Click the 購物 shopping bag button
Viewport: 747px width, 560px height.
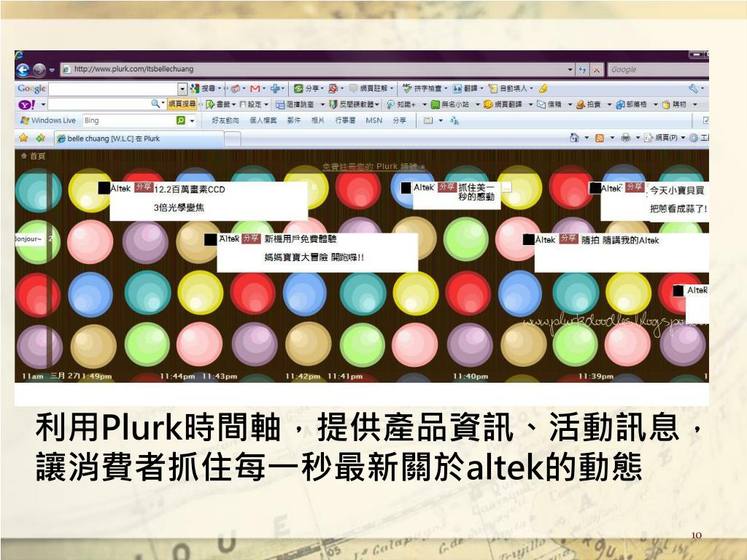pyautogui.click(x=674, y=104)
